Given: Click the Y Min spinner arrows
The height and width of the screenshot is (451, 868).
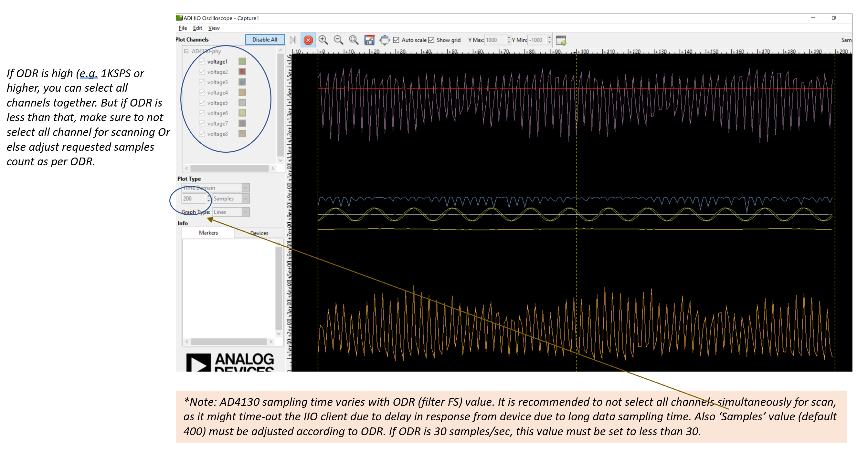Looking at the screenshot, I should pos(549,40).
